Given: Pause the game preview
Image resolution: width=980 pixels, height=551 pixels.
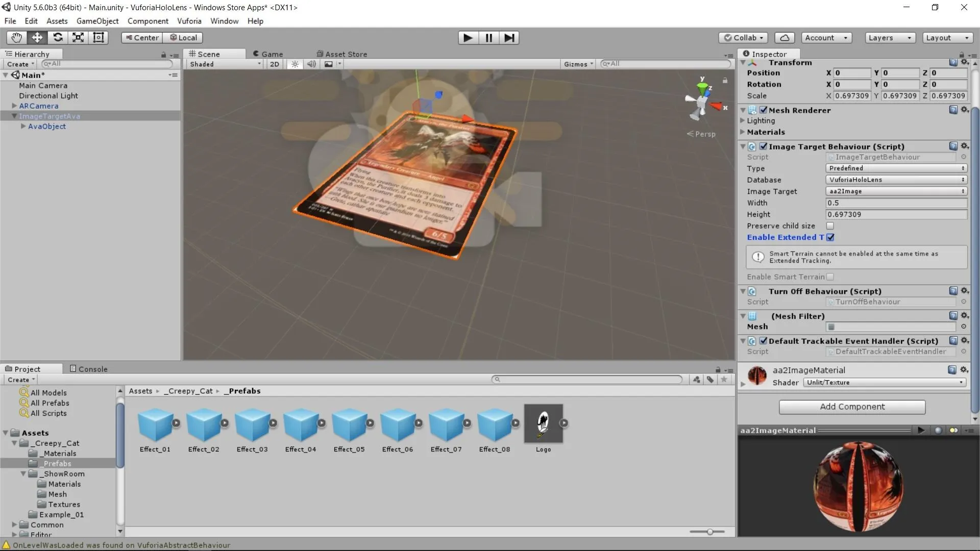Looking at the screenshot, I should tap(488, 38).
